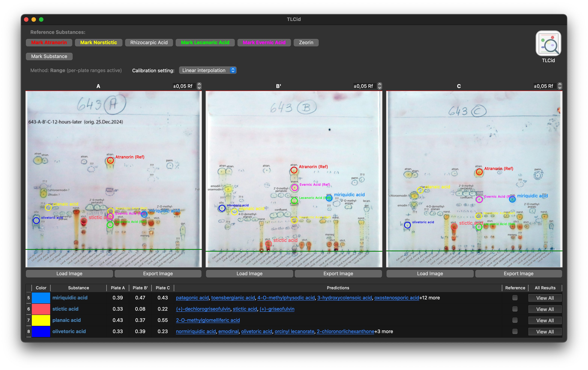Screen dimensions: 588x370
Task: View All results for planaic acid
Action: (545, 320)
